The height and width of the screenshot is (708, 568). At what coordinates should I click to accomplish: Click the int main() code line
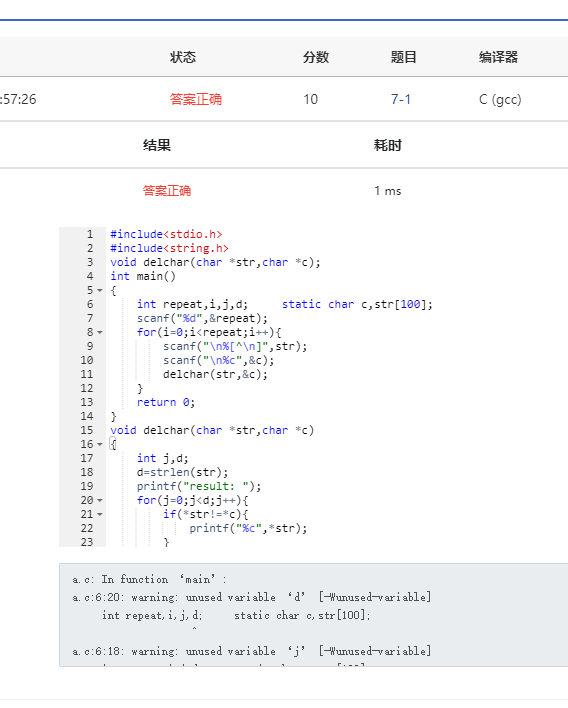(x=143, y=276)
